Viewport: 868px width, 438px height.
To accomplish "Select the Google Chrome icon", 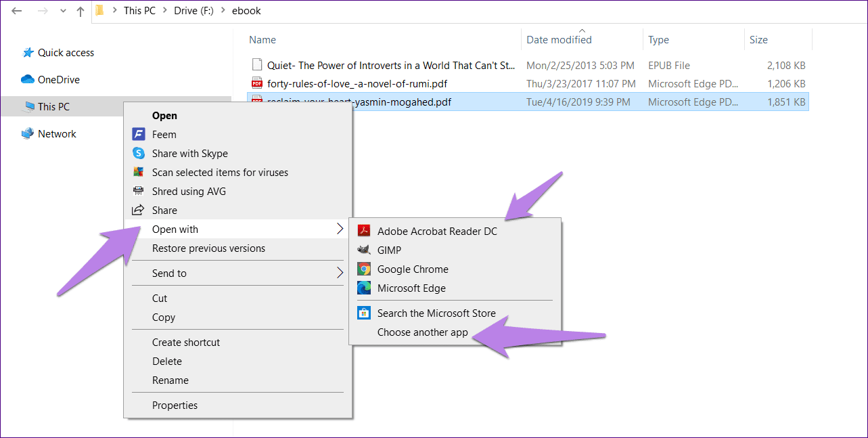I will tap(364, 269).
